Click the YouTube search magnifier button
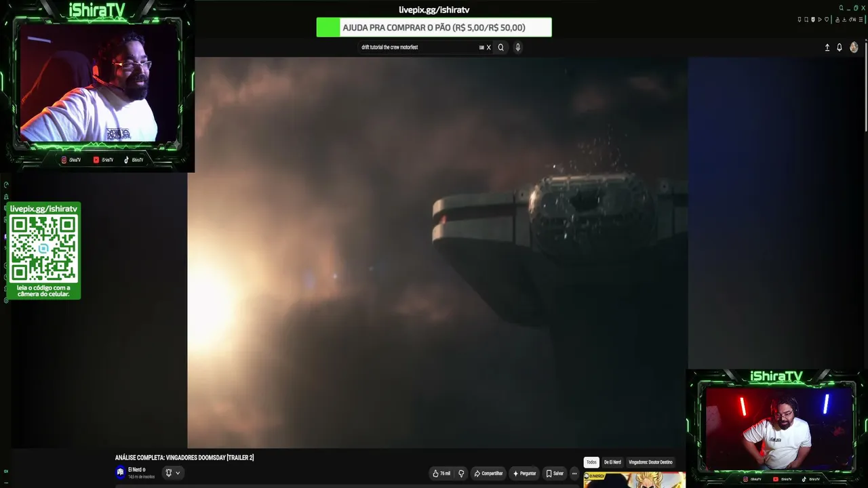The height and width of the screenshot is (488, 868). pyautogui.click(x=501, y=47)
